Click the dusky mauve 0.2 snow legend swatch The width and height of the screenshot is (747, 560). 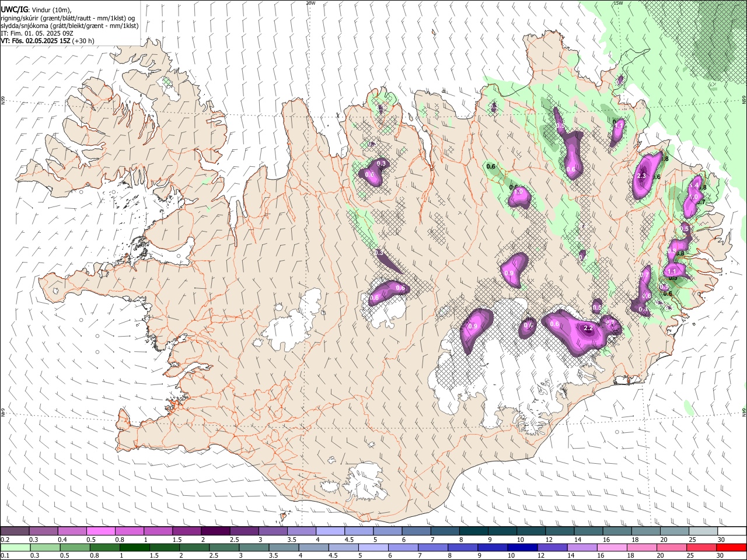15,531
